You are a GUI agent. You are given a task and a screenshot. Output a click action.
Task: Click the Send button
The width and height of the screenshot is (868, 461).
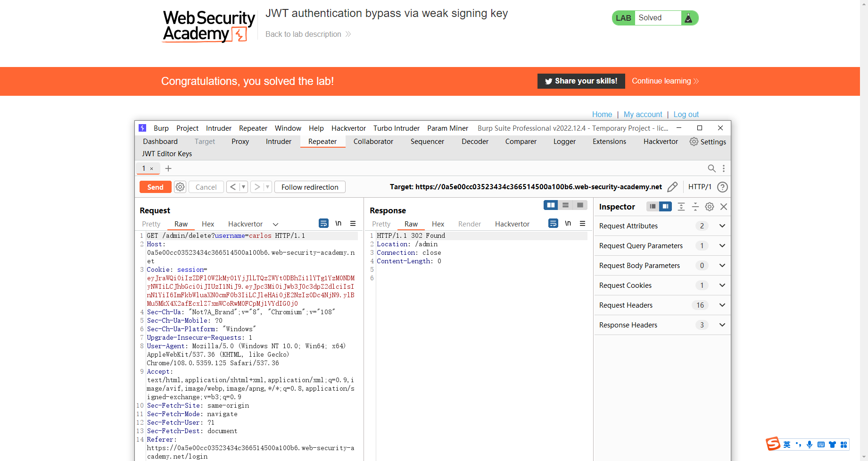(x=155, y=187)
